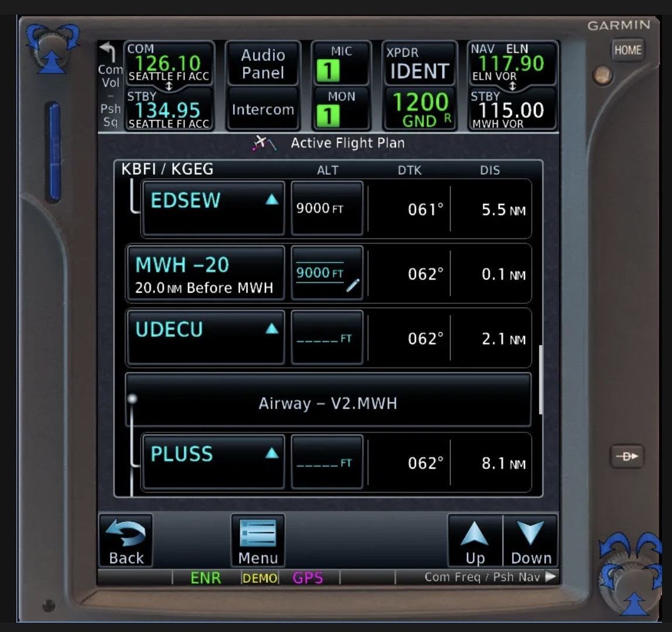Image resolution: width=672 pixels, height=632 pixels.
Task: Click the GPS annunciation
Action: coord(308,578)
